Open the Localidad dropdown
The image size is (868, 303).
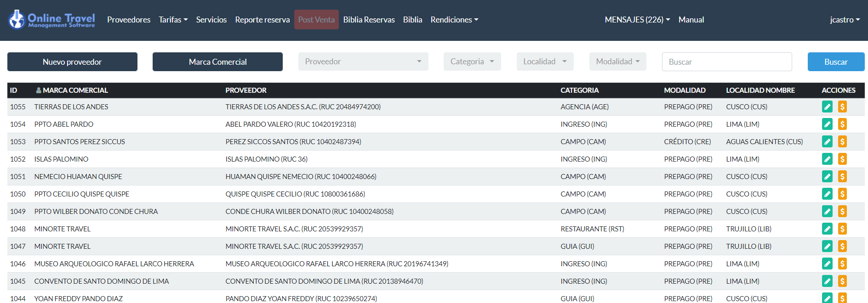click(544, 62)
